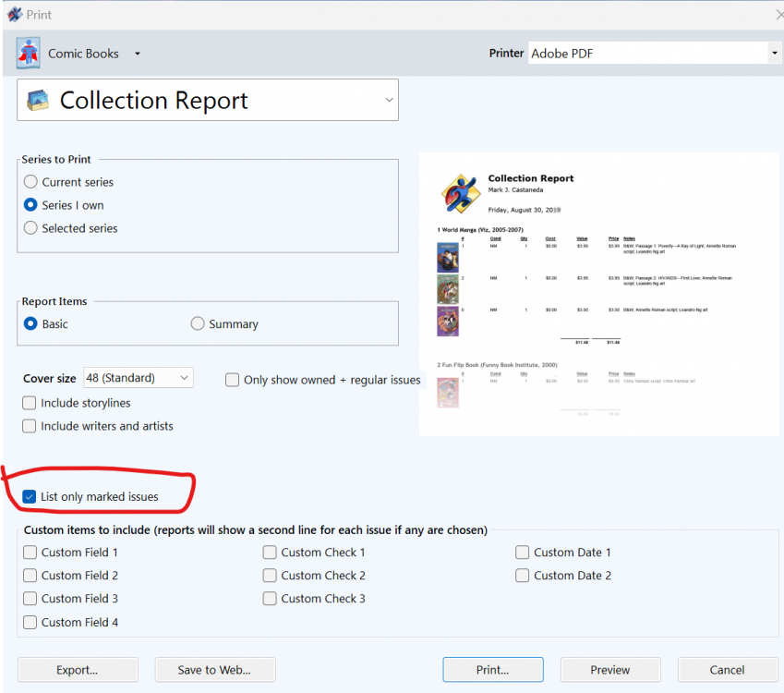Enable Only show owned + regular issues

coord(233,380)
